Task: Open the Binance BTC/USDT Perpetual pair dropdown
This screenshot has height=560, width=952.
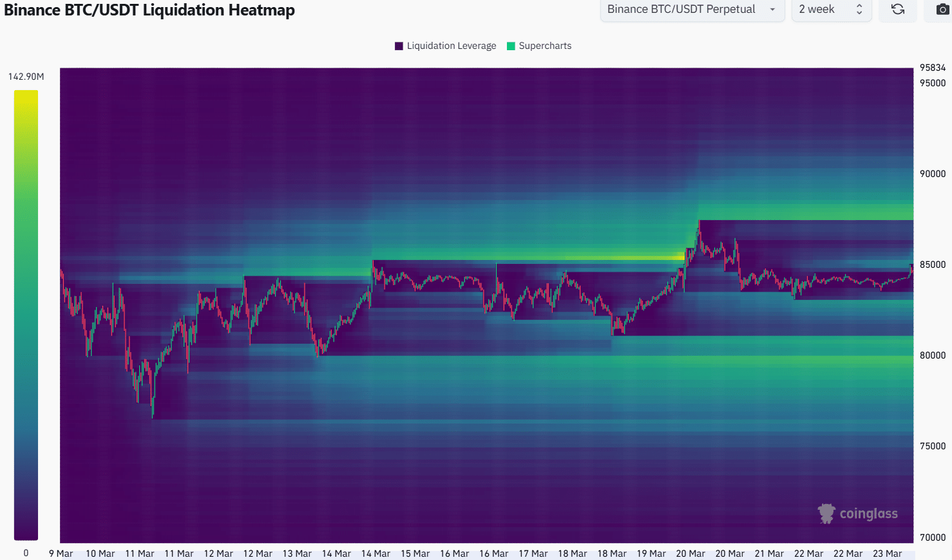Action: tap(692, 10)
